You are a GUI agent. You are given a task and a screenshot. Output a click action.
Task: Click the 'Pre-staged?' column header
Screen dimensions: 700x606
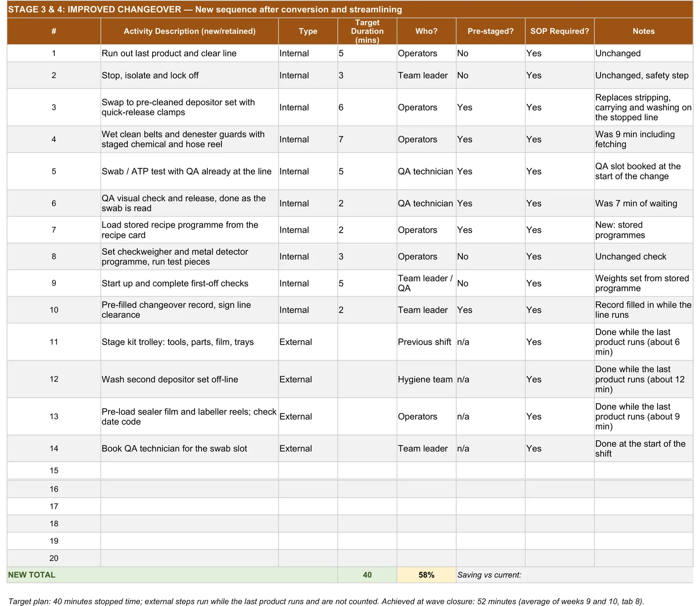point(490,31)
